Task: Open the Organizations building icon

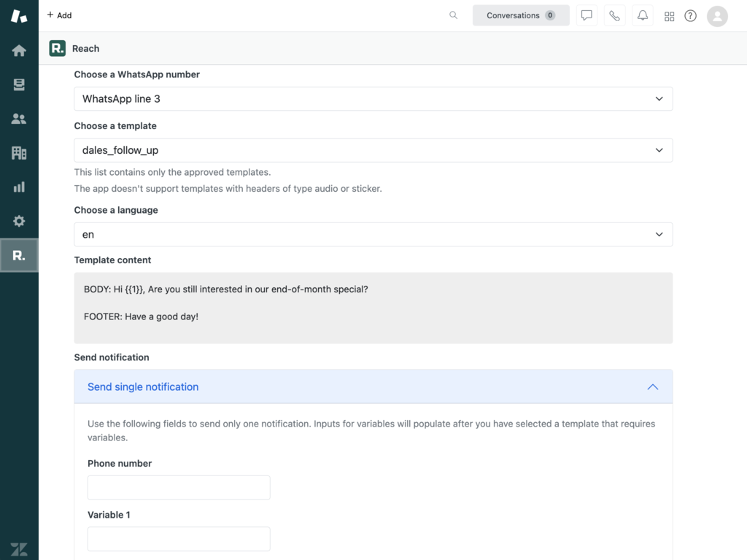Action: pyautogui.click(x=19, y=153)
